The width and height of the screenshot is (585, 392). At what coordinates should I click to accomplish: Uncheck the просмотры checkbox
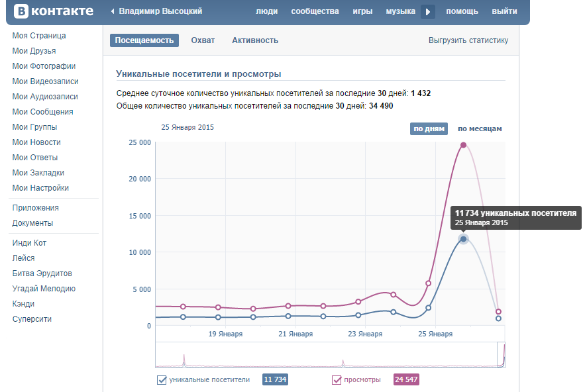tap(337, 379)
